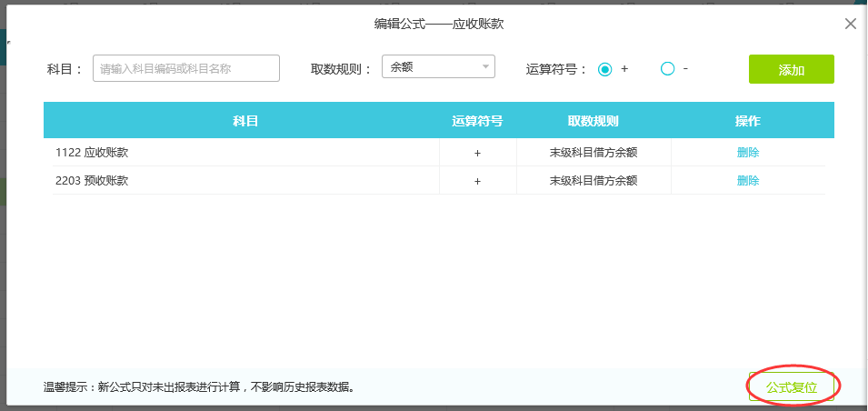Open the 取数规则 dropdown showing 余额
This screenshot has height=411, width=868.
pos(438,66)
